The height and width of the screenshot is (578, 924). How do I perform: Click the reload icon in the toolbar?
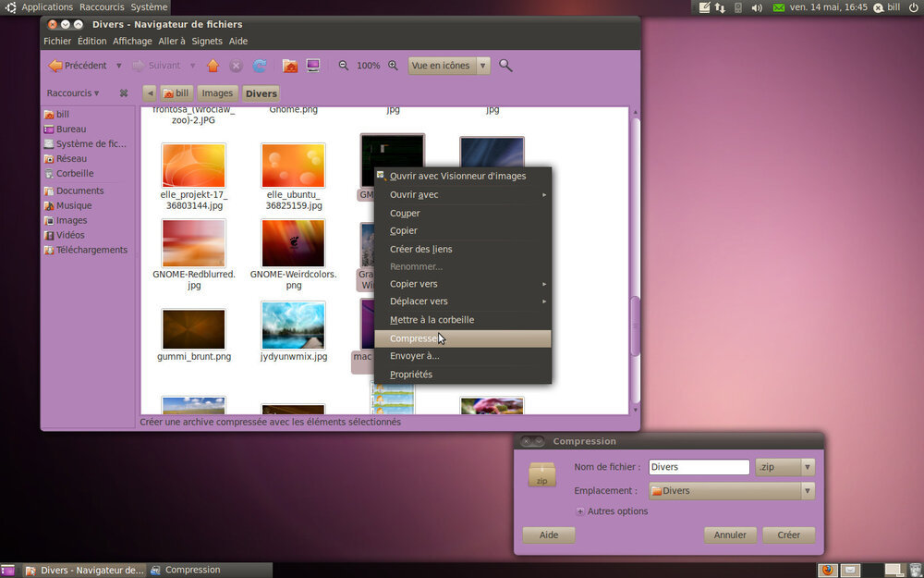260,66
